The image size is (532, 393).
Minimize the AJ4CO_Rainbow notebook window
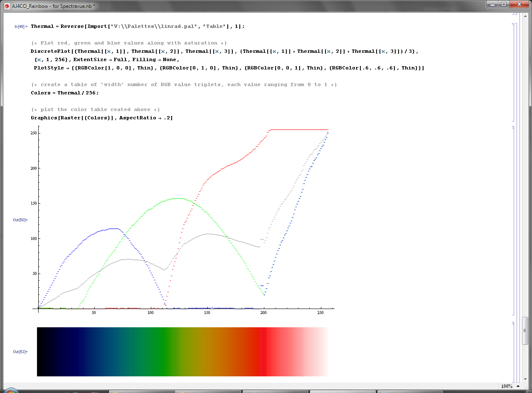tap(493, 4)
